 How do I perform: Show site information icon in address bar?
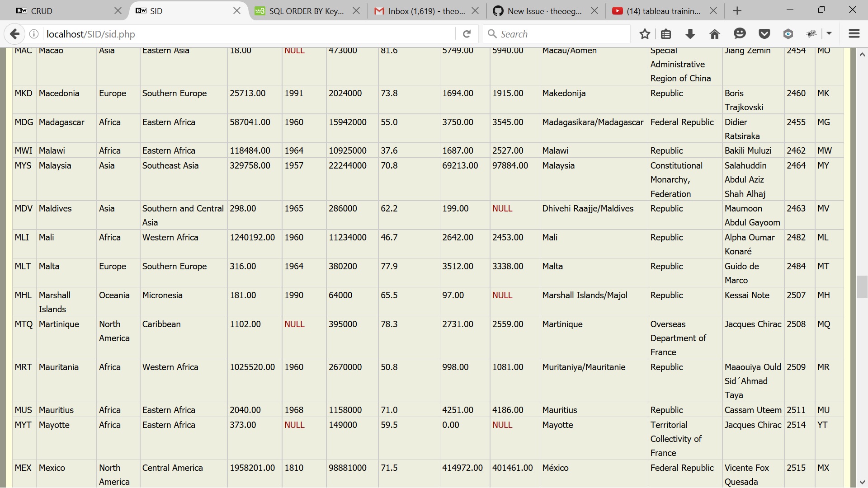tap(34, 34)
